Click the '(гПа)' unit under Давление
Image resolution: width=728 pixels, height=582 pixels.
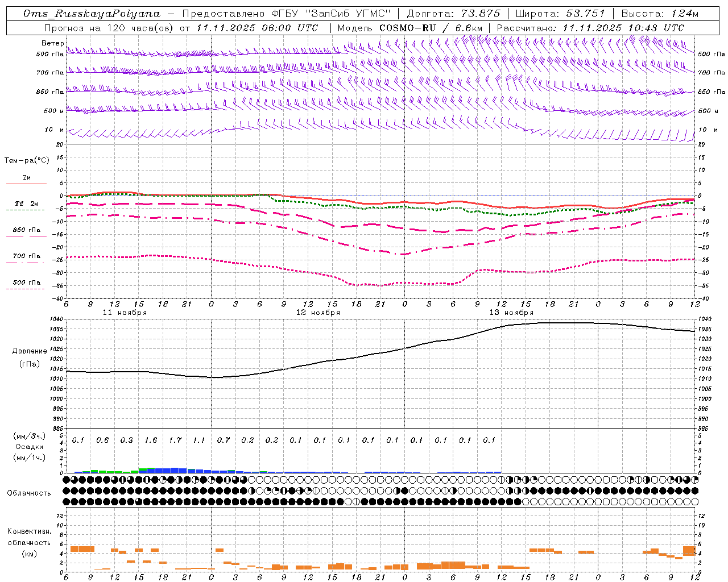pos(30,363)
